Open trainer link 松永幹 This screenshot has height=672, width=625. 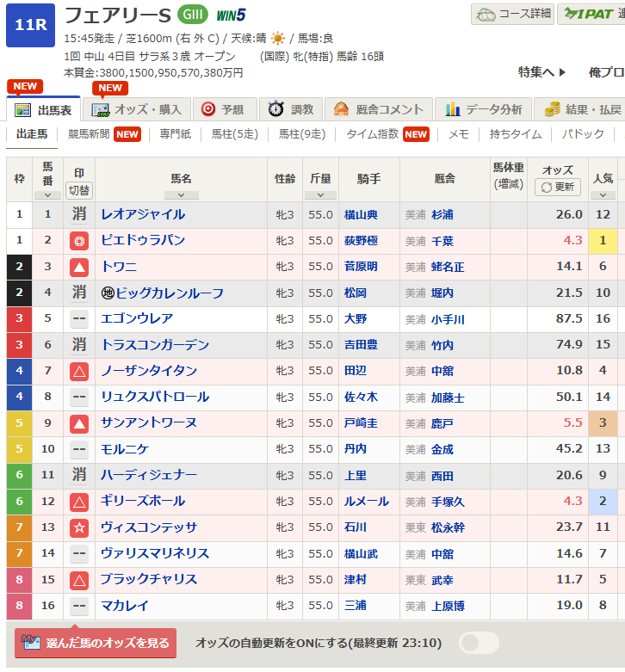(448, 527)
